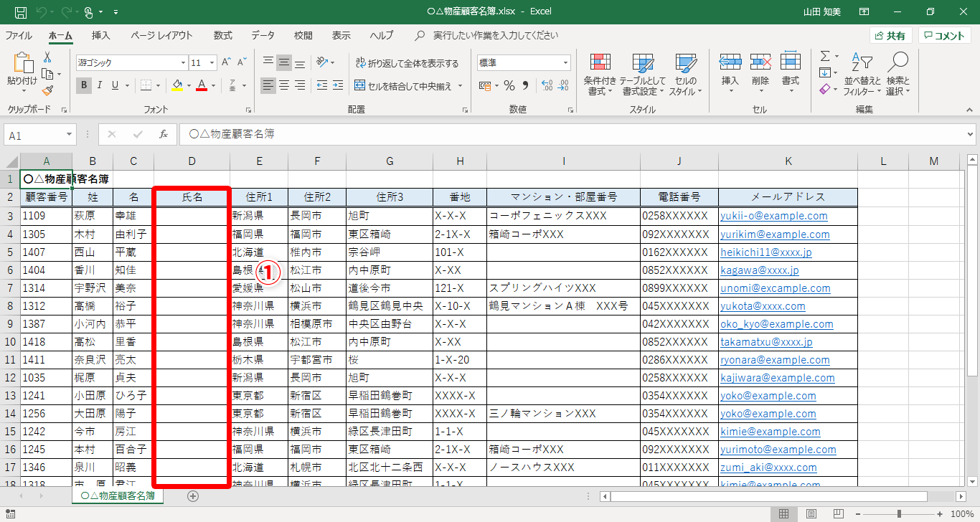Cut the selection with scissors icon
This screenshot has height=522, width=980.
click(47, 57)
